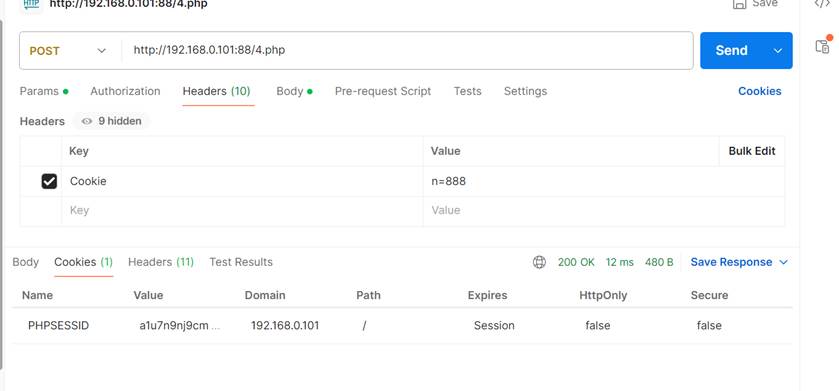Open the code snippet panel icon
The height and width of the screenshot is (391, 839).
822,3
